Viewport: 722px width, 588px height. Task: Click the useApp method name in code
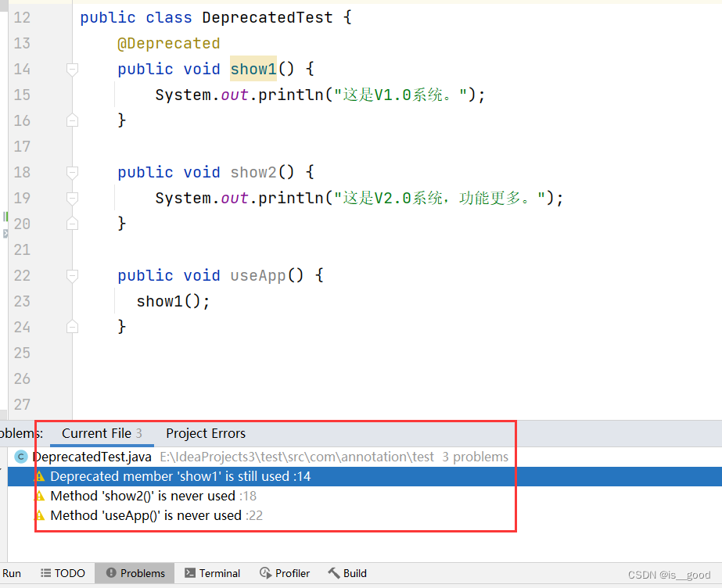pos(258,275)
